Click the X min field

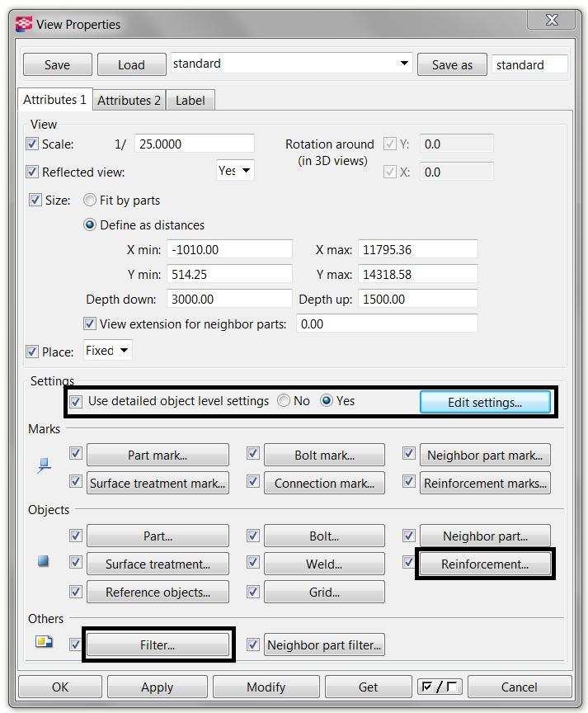[229, 249]
